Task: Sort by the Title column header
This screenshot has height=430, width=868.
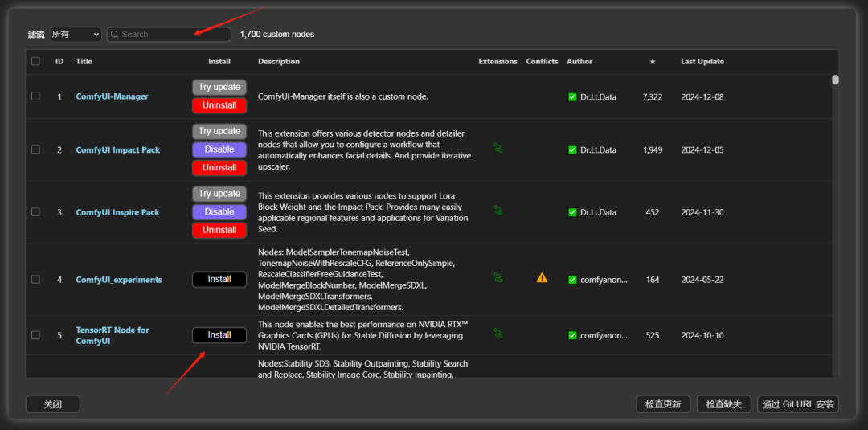Action: coord(84,61)
